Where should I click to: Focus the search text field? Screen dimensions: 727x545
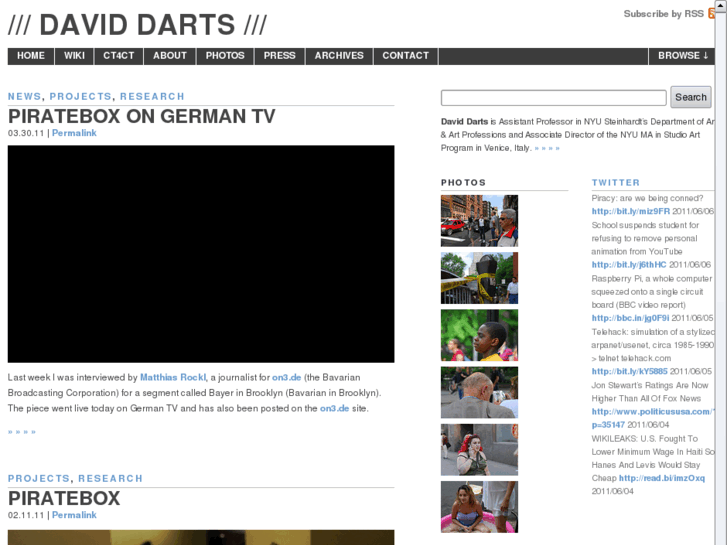pyautogui.click(x=554, y=97)
